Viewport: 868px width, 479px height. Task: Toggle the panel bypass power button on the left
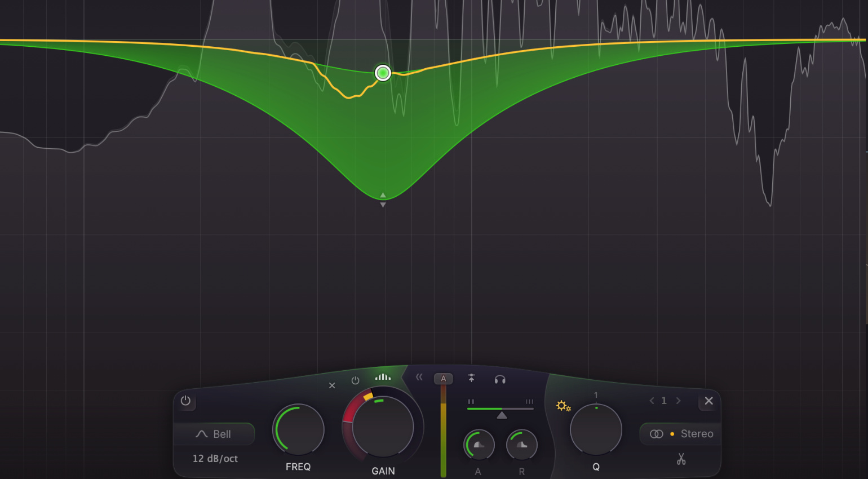click(186, 401)
